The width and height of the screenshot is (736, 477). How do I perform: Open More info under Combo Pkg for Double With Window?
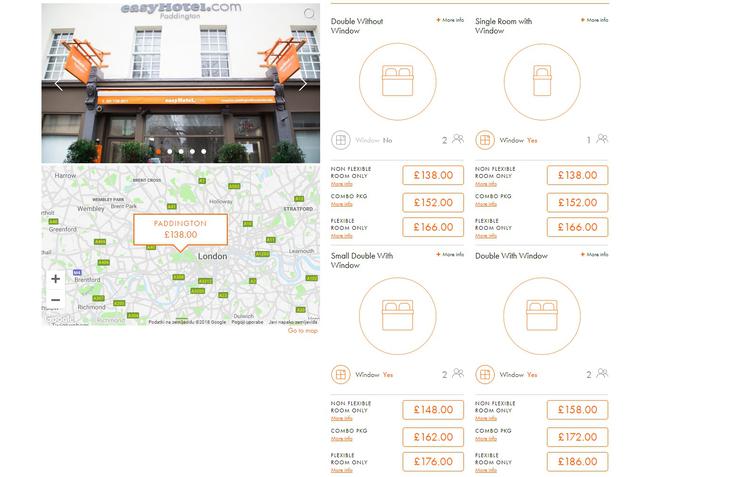[x=485, y=439]
